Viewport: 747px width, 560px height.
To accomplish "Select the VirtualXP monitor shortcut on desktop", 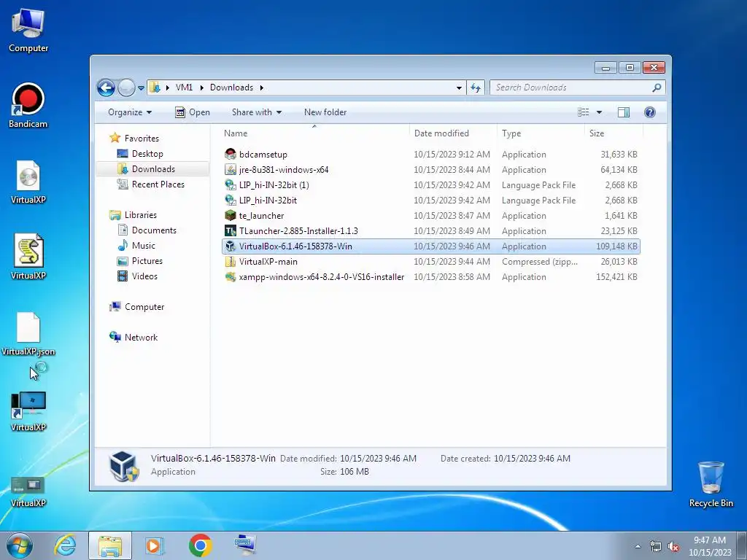I will (x=28, y=411).
